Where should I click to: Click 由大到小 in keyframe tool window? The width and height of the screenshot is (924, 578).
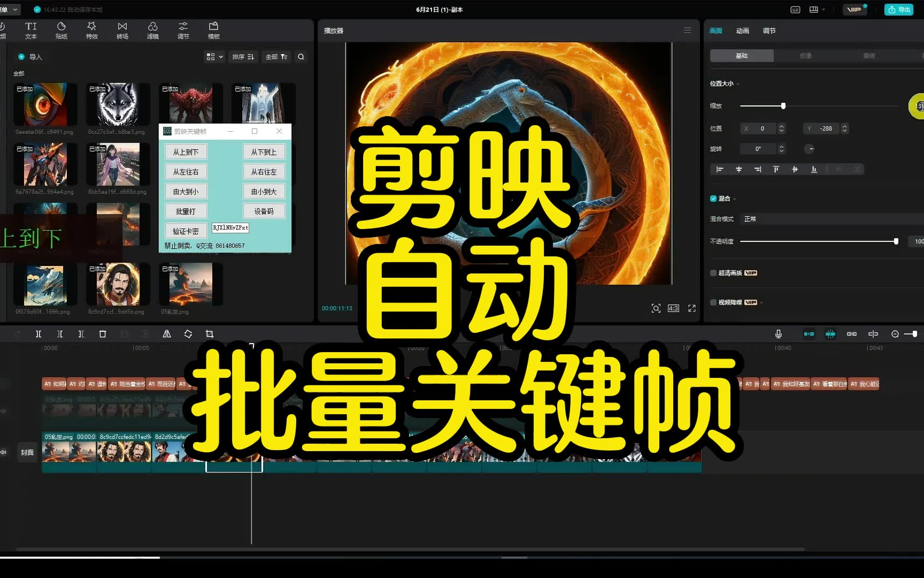(x=186, y=192)
